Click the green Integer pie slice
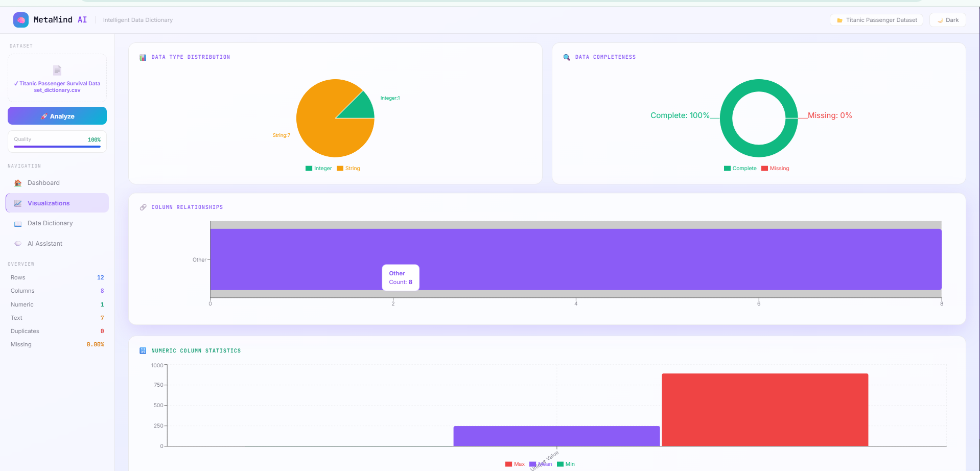980x471 pixels. point(361,108)
